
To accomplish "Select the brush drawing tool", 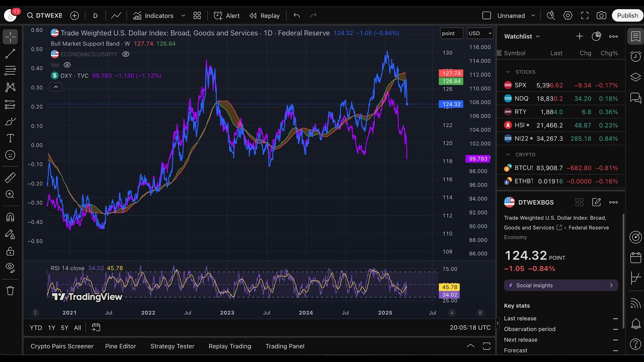I will [x=10, y=122].
